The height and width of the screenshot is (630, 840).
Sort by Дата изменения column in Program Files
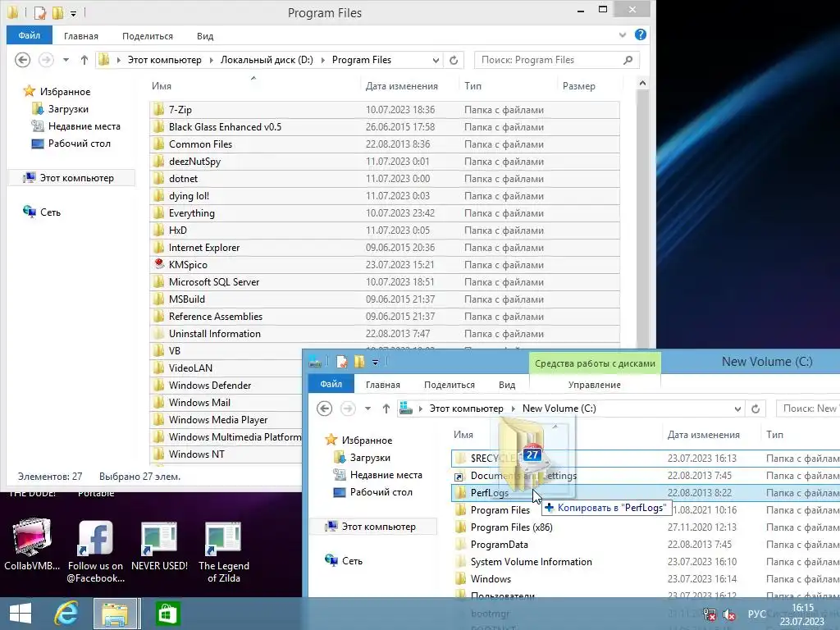(x=410, y=85)
